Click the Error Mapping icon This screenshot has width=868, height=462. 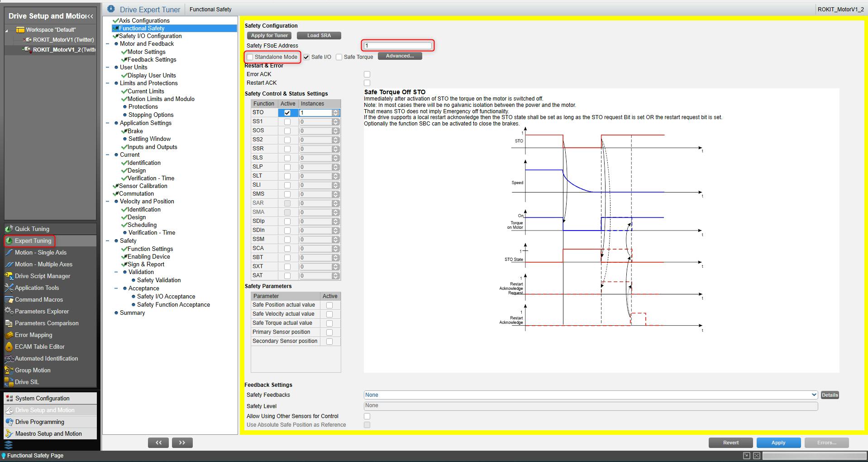(x=9, y=335)
